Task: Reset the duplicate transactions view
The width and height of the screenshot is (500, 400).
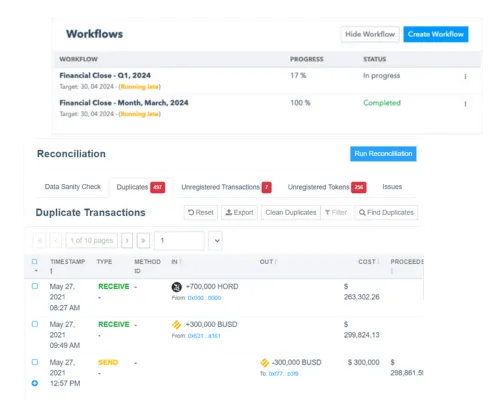Action: (201, 212)
